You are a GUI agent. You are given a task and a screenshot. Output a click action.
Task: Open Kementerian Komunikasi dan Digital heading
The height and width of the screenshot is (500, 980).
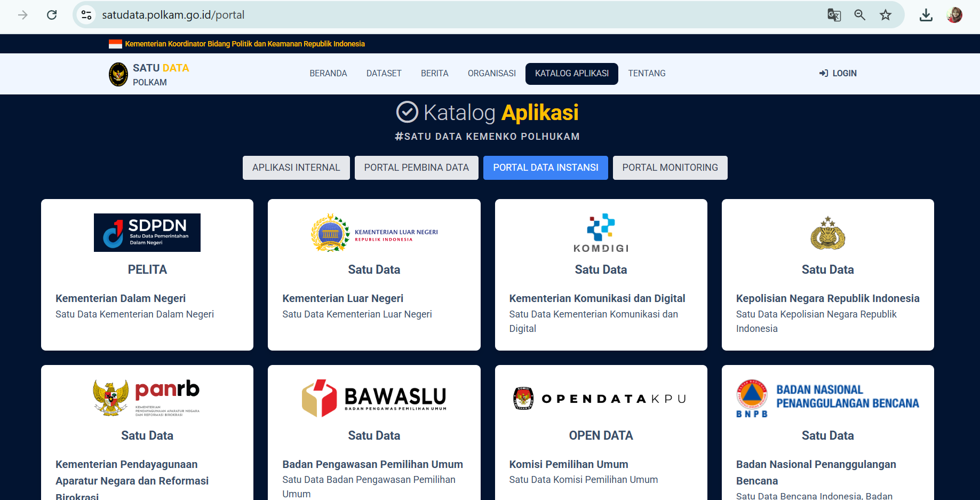pyautogui.click(x=597, y=298)
